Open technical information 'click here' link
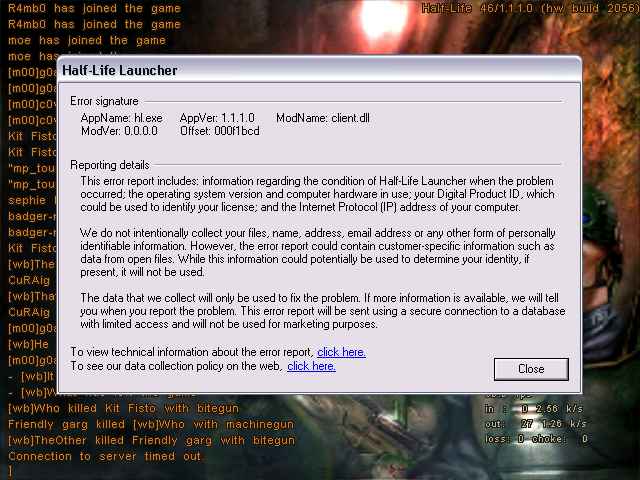The height and width of the screenshot is (480, 640). [x=341, y=352]
